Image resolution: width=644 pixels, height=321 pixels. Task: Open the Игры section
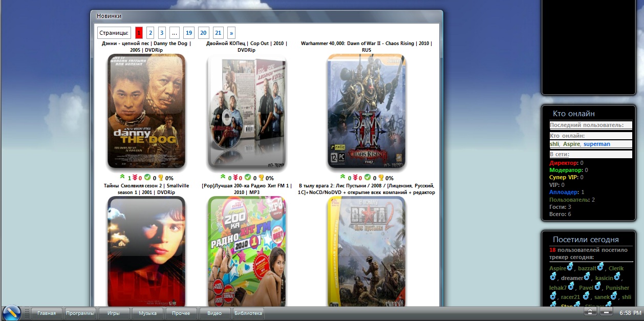(x=114, y=313)
